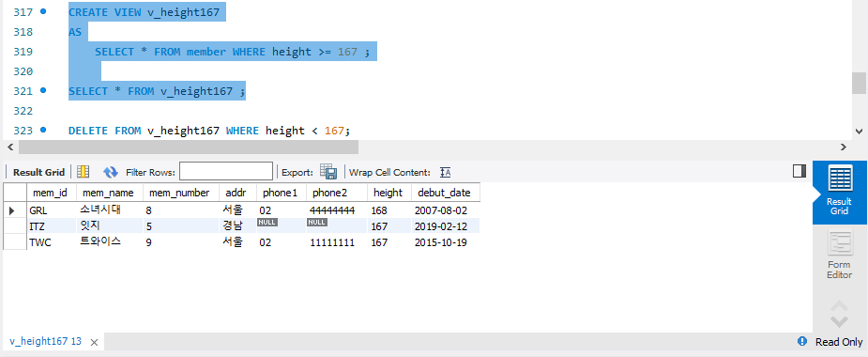Viewport: 868px width, 357px height.
Task: Click the NULL phone1 cell in the ITZ row
Action: tap(282, 226)
